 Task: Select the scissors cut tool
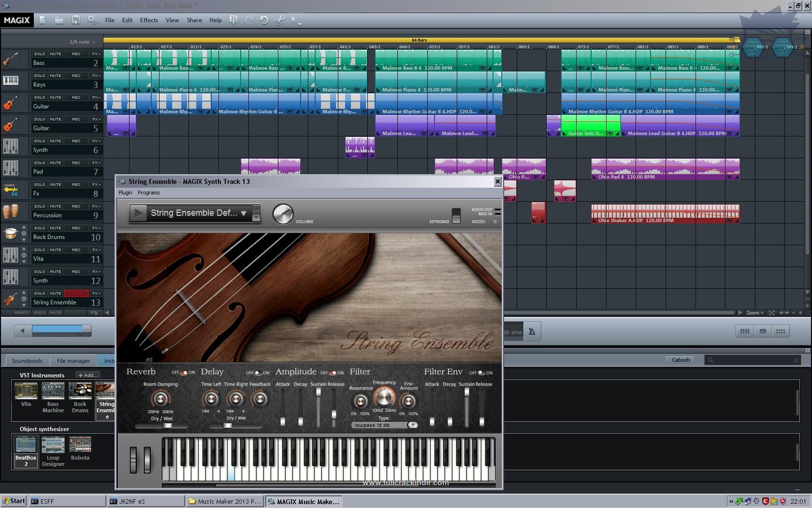279,20
